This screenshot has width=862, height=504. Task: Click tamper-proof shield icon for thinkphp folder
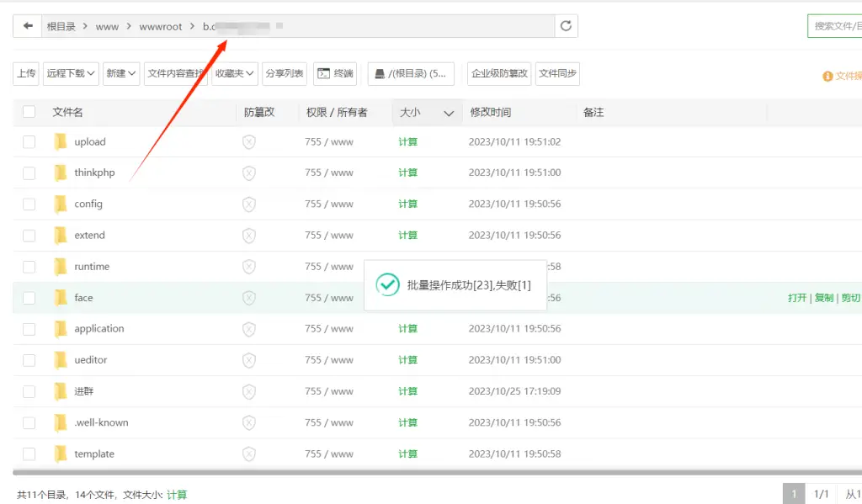tap(248, 173)
